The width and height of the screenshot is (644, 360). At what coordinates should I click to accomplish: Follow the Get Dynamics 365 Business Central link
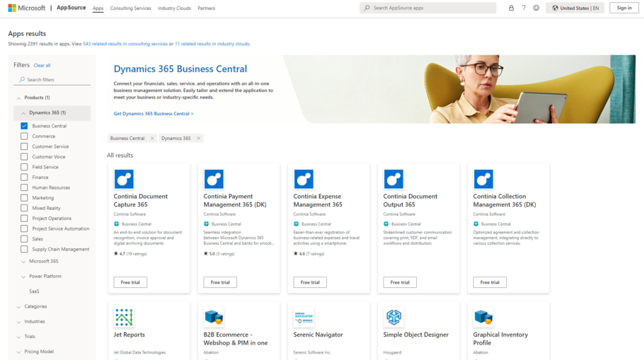(153, 114)
